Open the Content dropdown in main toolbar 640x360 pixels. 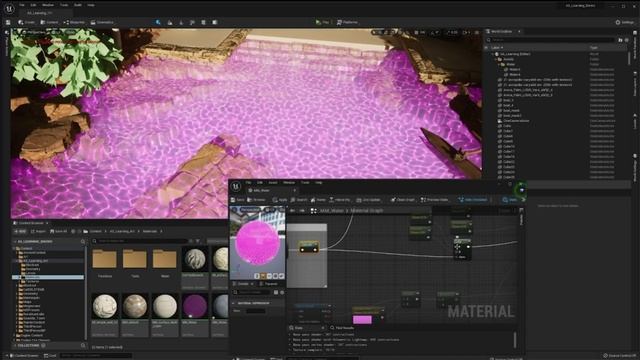pos(49,22)
